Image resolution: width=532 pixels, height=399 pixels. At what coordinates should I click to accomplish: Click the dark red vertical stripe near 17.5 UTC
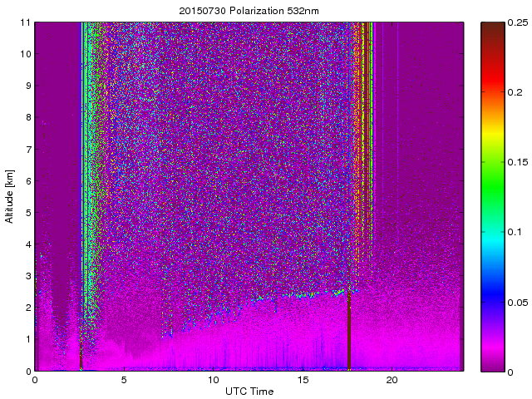[348, 332]
